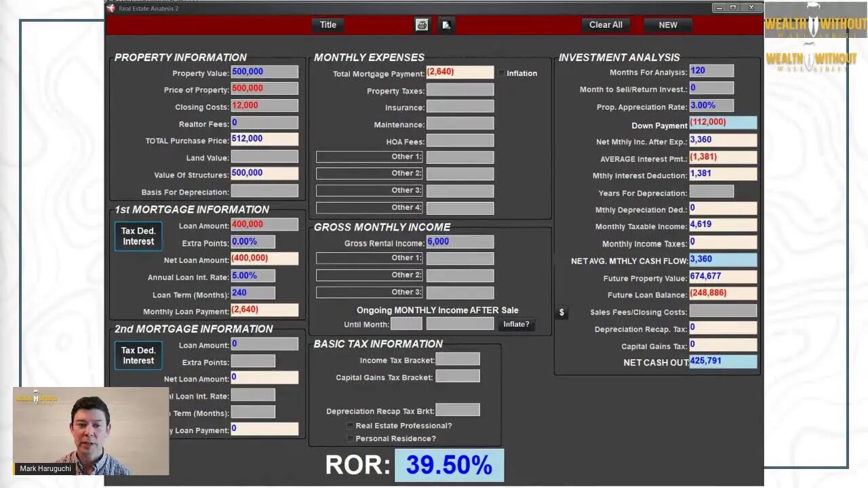
Task: Click the Land Value field
Action: point(264,157)
